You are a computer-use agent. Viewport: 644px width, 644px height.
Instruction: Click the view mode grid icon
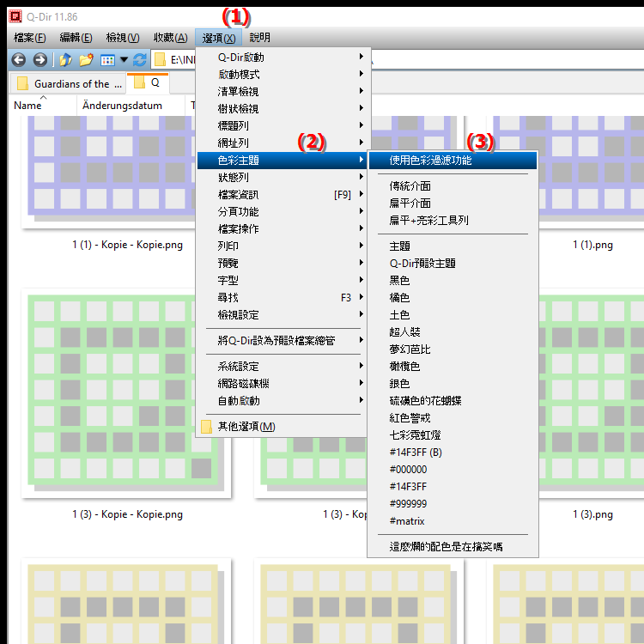[107, 60]
